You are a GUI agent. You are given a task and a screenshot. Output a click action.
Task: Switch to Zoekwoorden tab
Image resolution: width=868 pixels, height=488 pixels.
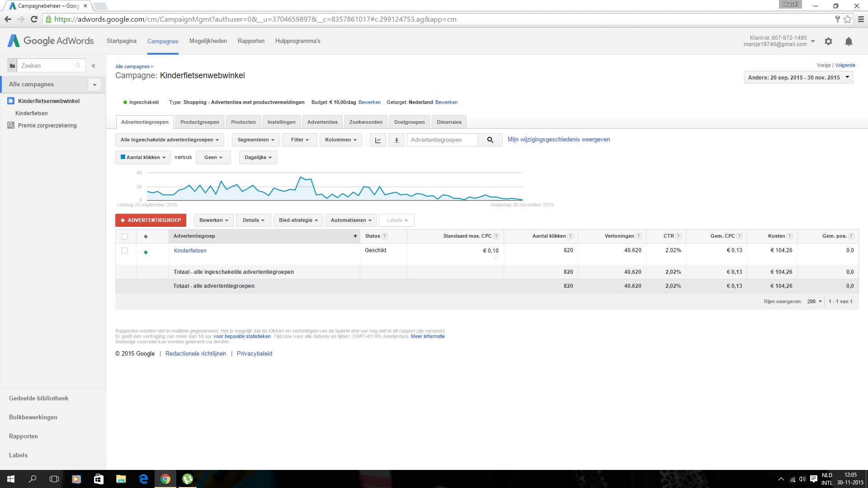[x=366, y=122]
